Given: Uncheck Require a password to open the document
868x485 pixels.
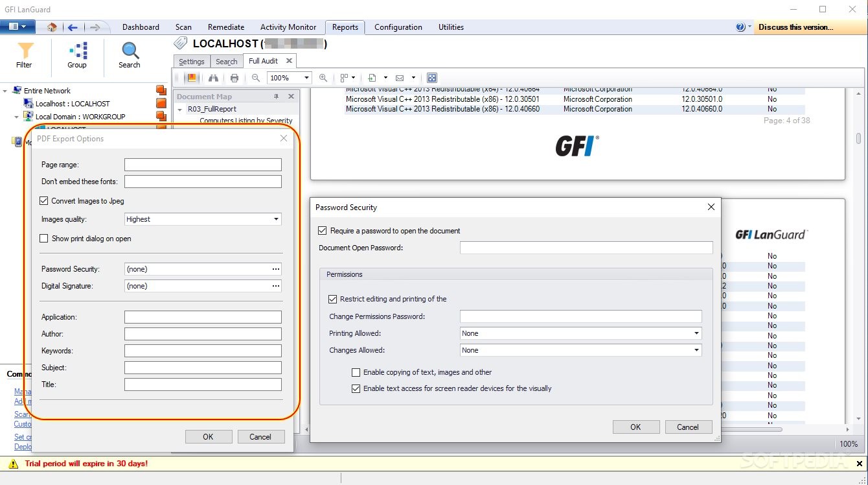Looking at the screenshot, I should tap(322, 230).
